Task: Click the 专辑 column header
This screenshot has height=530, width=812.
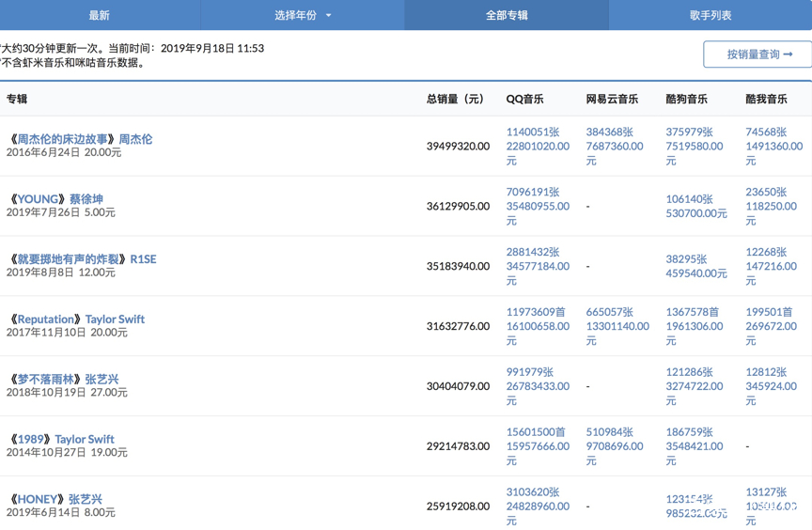Action: coord(17,99)
